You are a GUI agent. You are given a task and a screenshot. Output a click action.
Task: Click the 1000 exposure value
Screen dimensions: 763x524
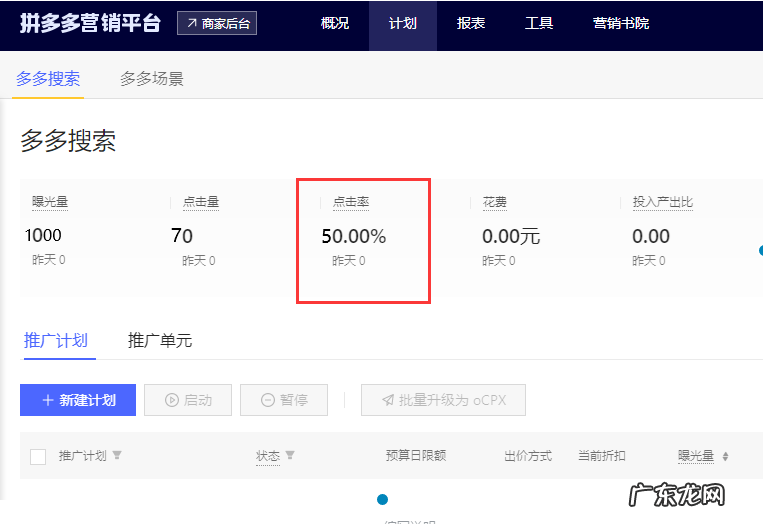(43, 235)
